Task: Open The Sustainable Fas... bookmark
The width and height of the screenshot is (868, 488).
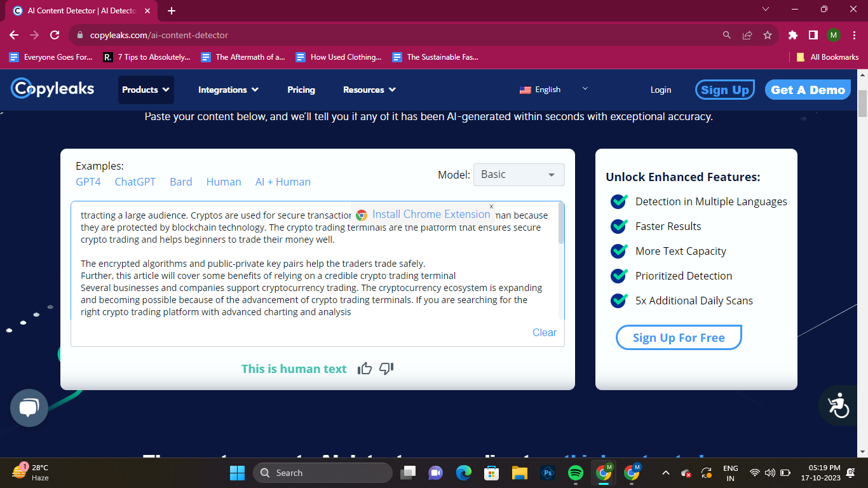Action: click(x=435, y=57)
